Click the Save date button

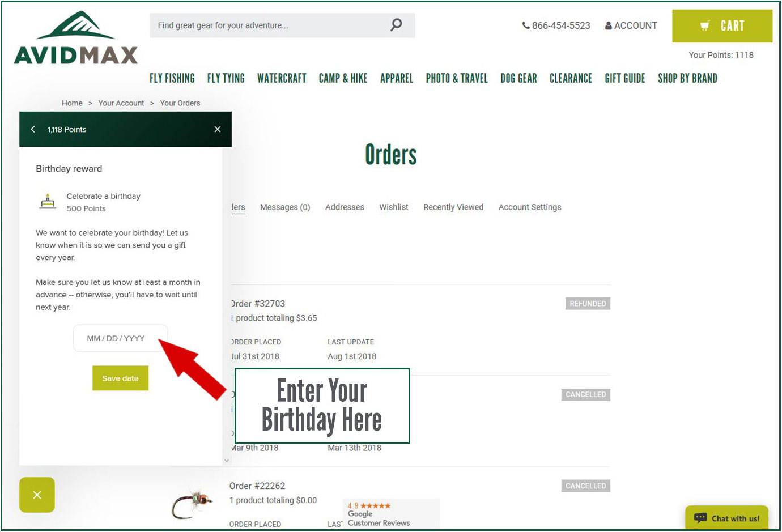(120, 378)
